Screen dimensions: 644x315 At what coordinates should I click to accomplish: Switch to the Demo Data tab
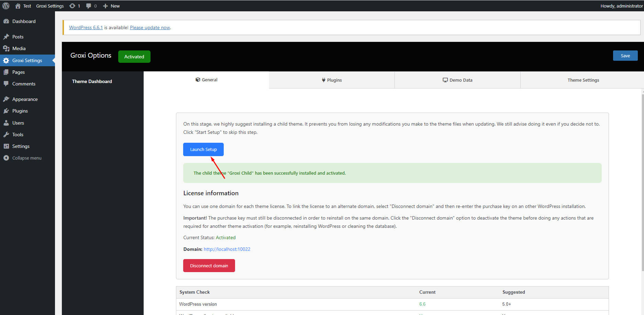(457, 80)
